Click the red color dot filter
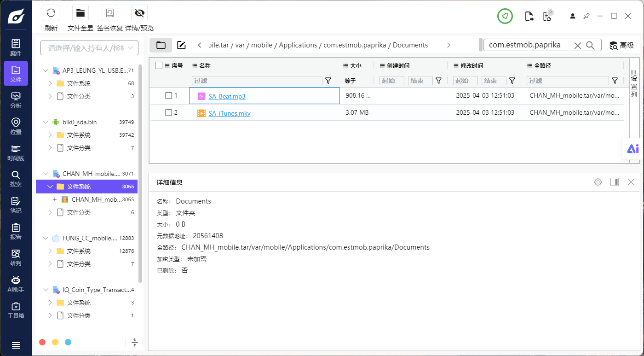 pyautogui.click(x=42, y=342)
